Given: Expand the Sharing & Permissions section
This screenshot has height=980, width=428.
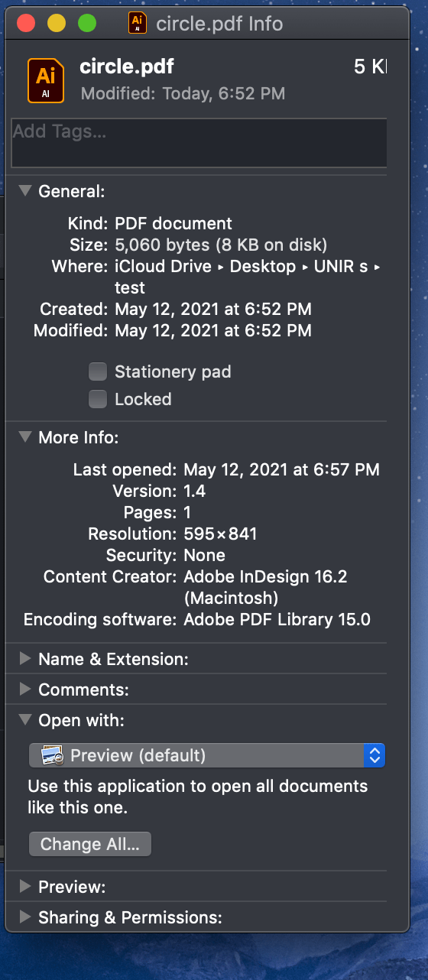Looking at the screenshot, I should coord(25,917).
